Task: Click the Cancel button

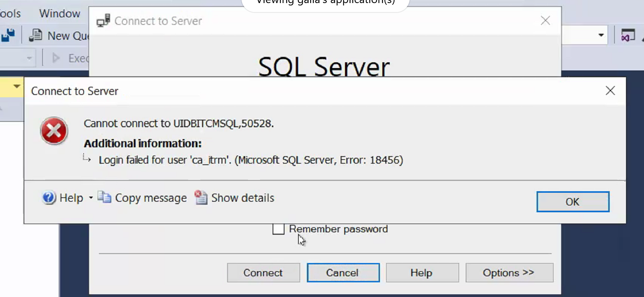Action: tap(343, 273)
